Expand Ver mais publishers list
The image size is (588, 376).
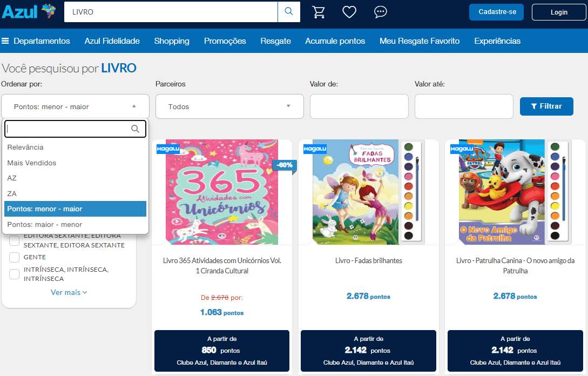tap(69, 292)
